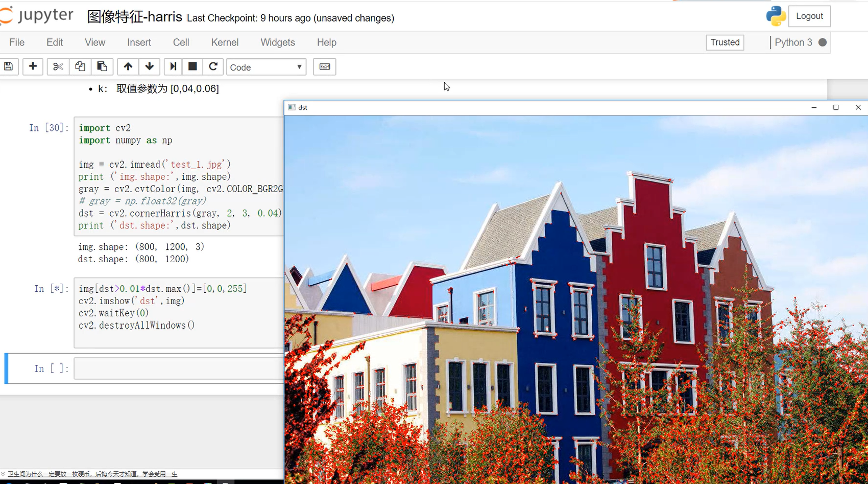Click the Jupyter logo

37,16
